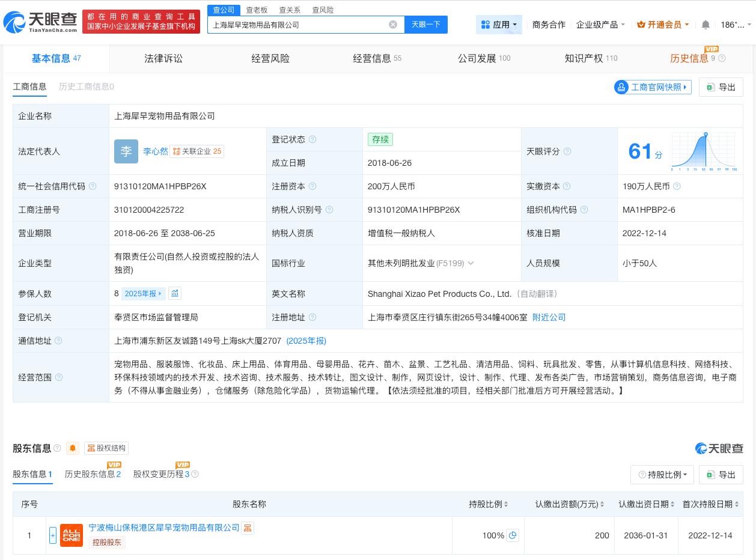Click help icon next to 天眼评分
This screenshot has width=756, height=560.
click(567, 151)
